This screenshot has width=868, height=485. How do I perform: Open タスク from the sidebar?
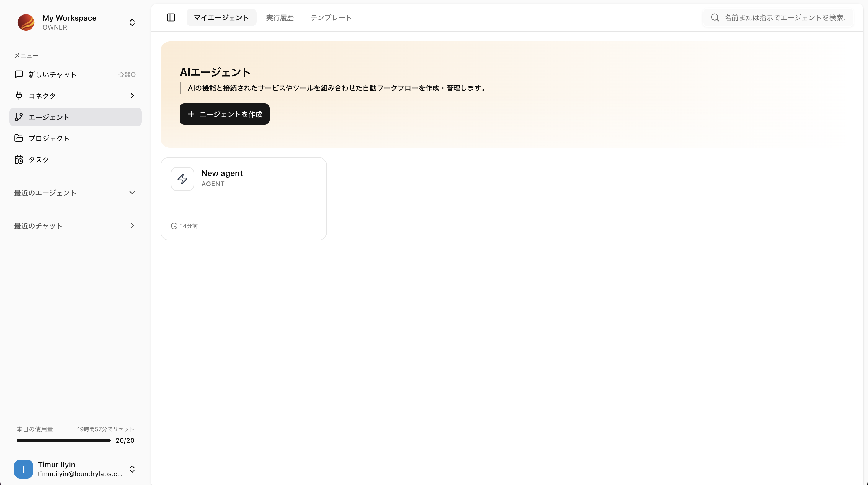tap(76, 160)
